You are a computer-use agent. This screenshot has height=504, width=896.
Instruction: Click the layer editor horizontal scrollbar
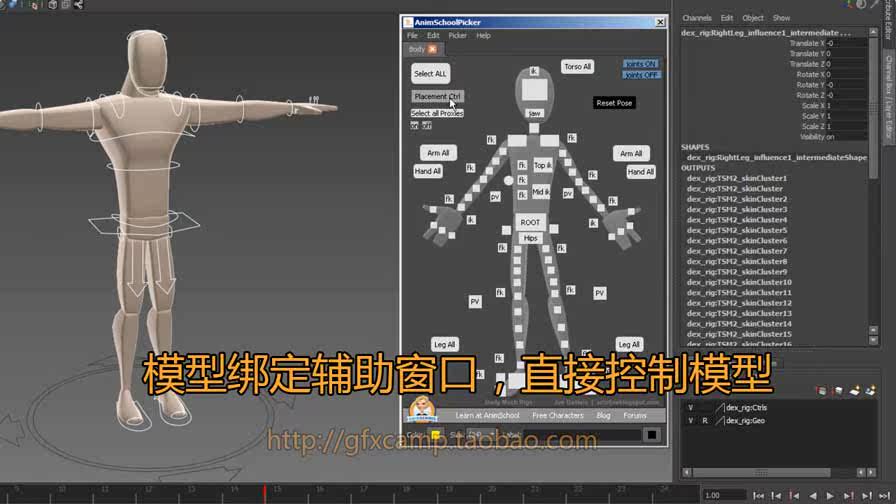point(761,473)
